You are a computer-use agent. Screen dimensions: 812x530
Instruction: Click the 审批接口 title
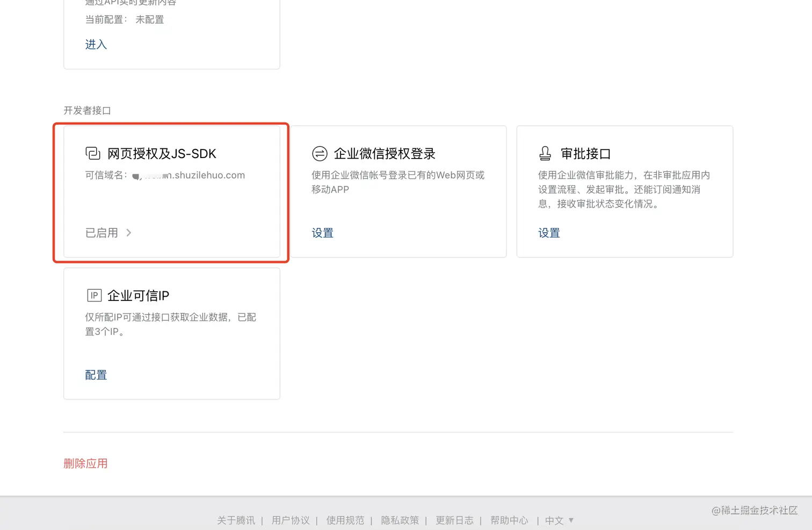tap(586, 154)
